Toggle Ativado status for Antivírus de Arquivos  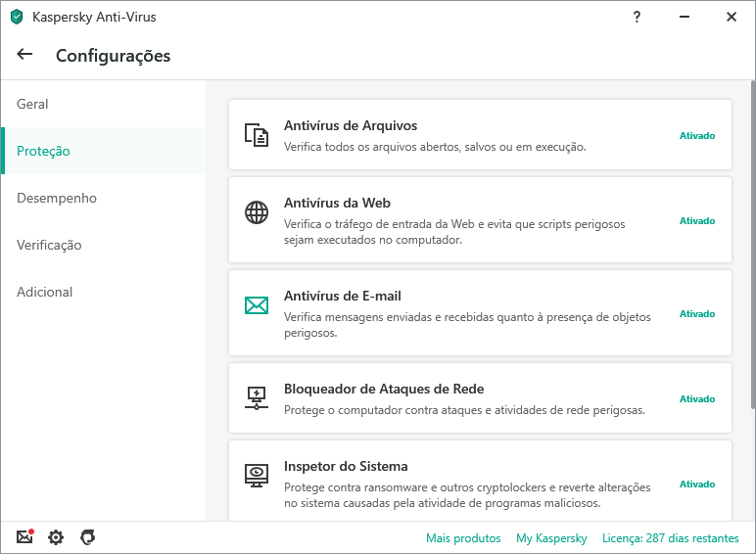(x=697, y=136)
